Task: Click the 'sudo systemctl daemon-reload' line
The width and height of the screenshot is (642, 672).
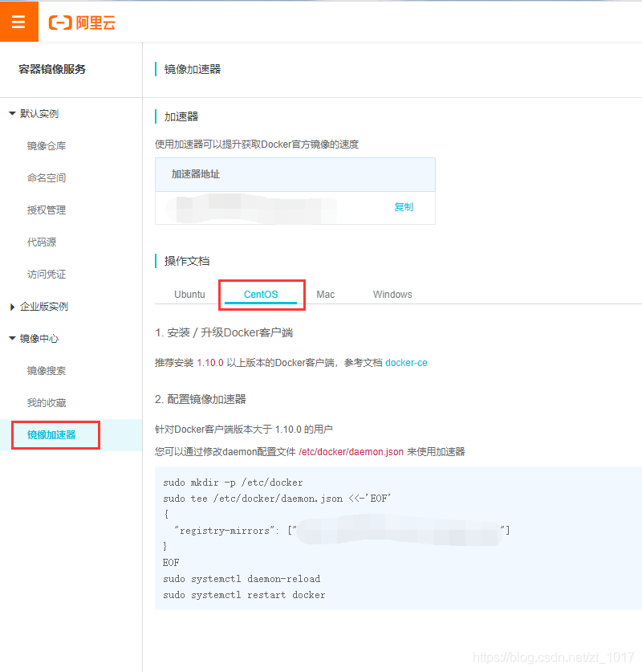Action: coord(242,579)
